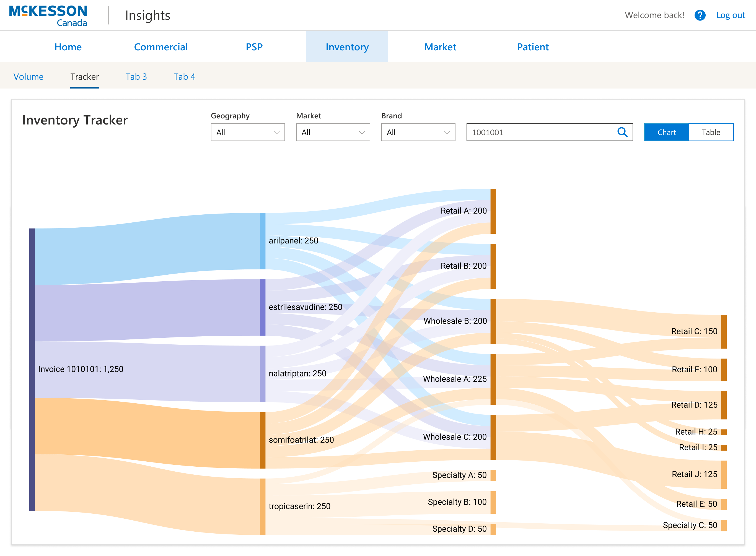The image size is (756, 556).
Task: Go to the Commercial tab
Action: click(160, 47)
